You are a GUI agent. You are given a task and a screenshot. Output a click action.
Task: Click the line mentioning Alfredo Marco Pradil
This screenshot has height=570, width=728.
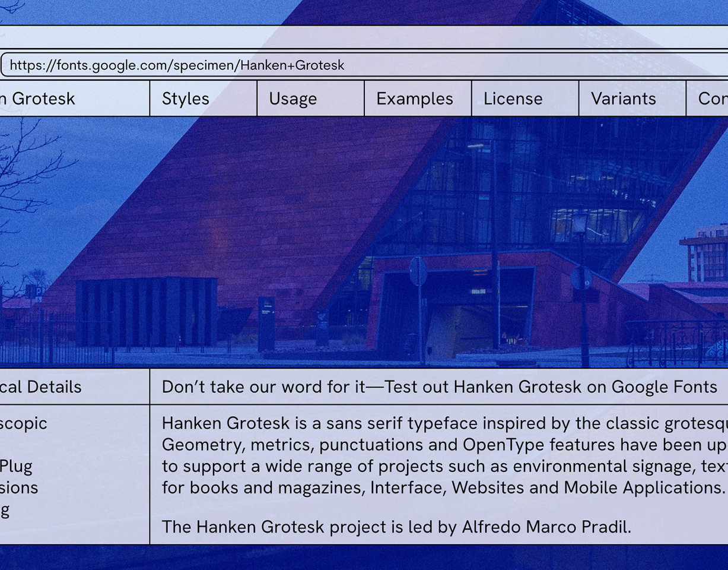point(396,527)
